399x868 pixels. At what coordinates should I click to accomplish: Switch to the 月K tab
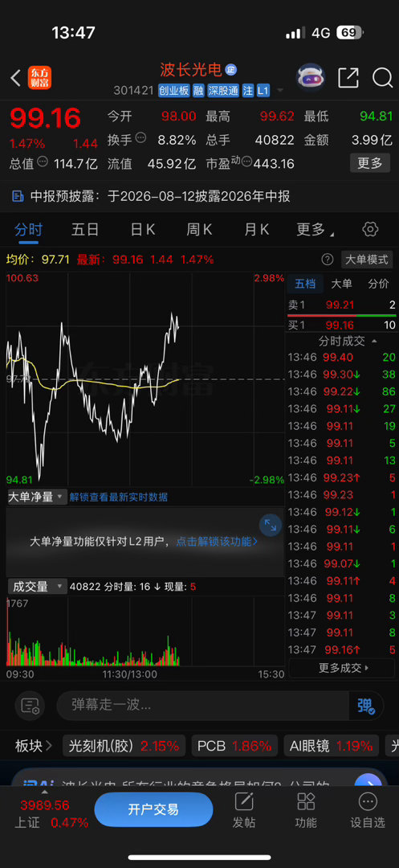click(x=256, y=229)
